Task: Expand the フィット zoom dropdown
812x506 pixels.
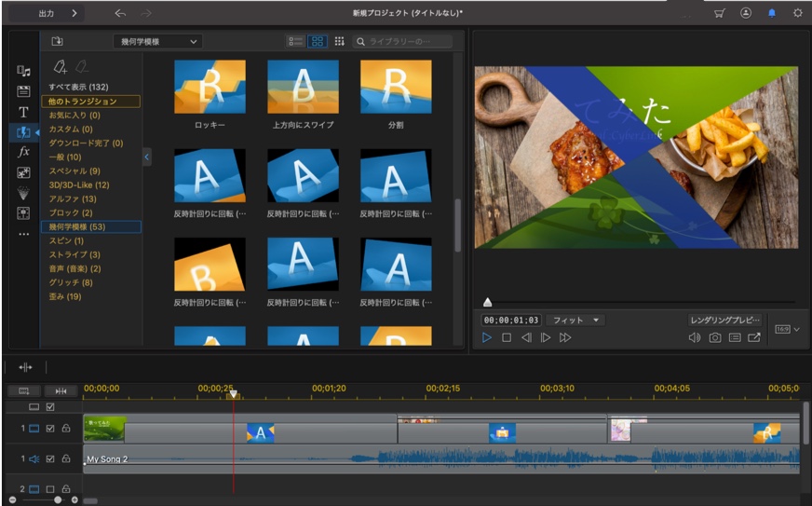Action: point(576,320)
